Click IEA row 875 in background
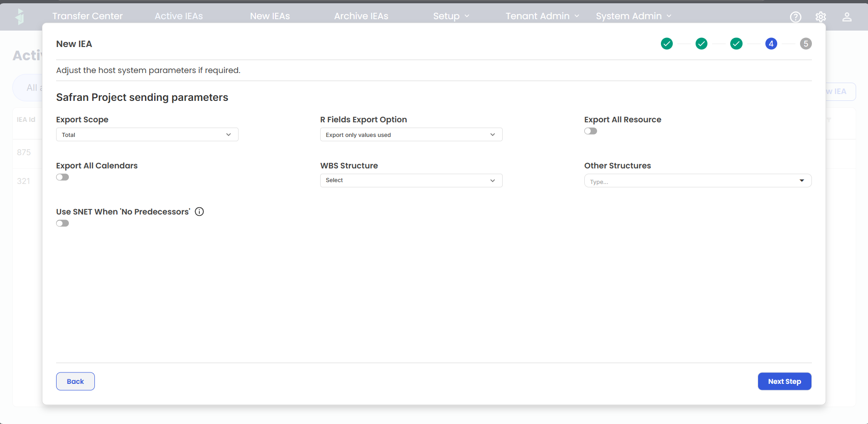The image size is (868, 424). point(24,152)
